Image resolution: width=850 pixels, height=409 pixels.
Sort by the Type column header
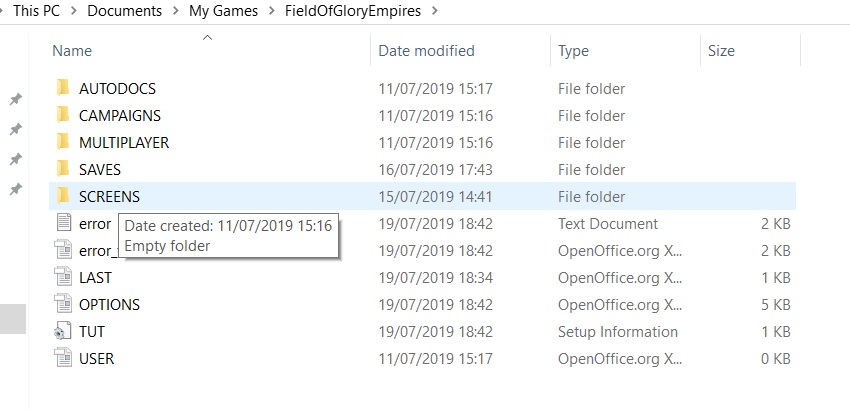tap(574, 50)
